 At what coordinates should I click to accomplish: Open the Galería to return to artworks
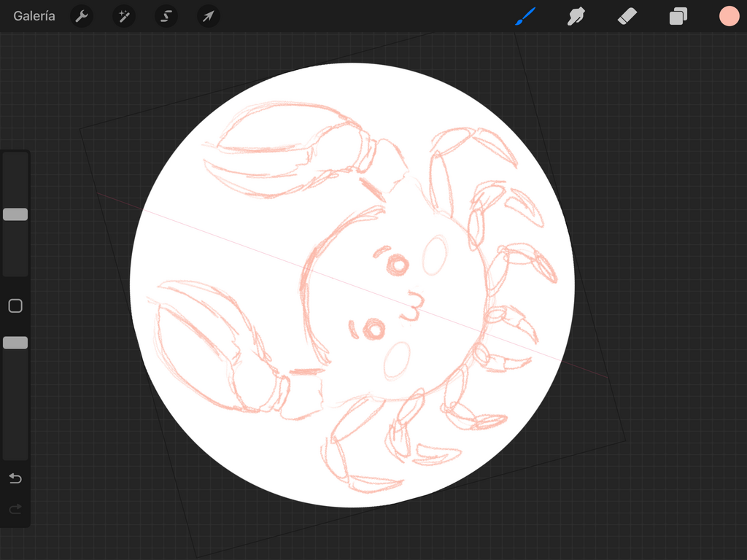click(x=34, y=16)
